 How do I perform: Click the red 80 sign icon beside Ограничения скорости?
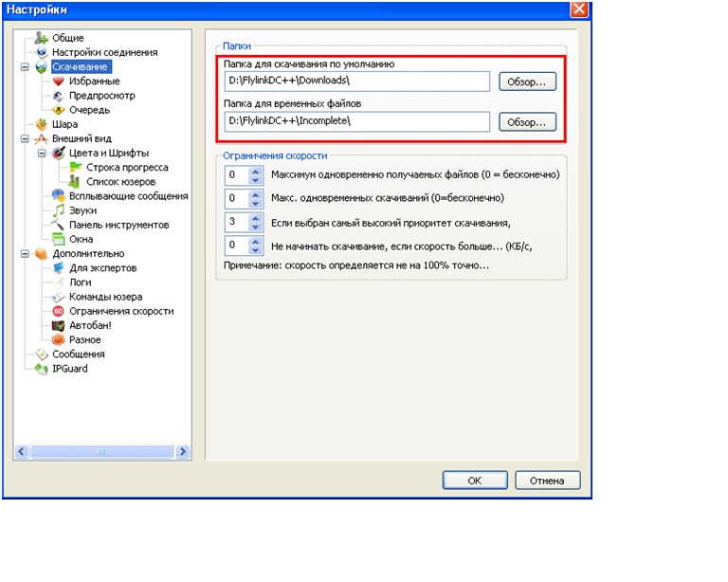59,311
